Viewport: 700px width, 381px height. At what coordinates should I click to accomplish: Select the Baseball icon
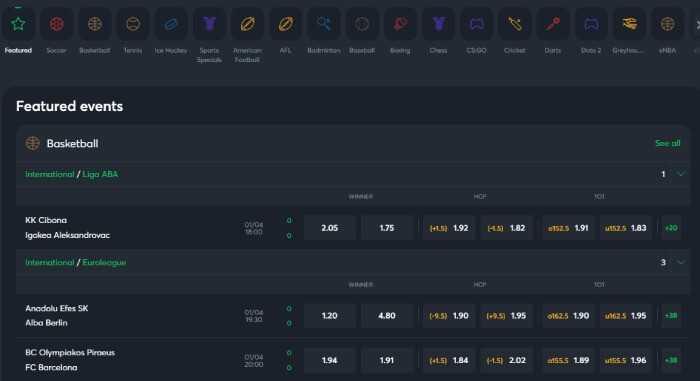[362, 24]
